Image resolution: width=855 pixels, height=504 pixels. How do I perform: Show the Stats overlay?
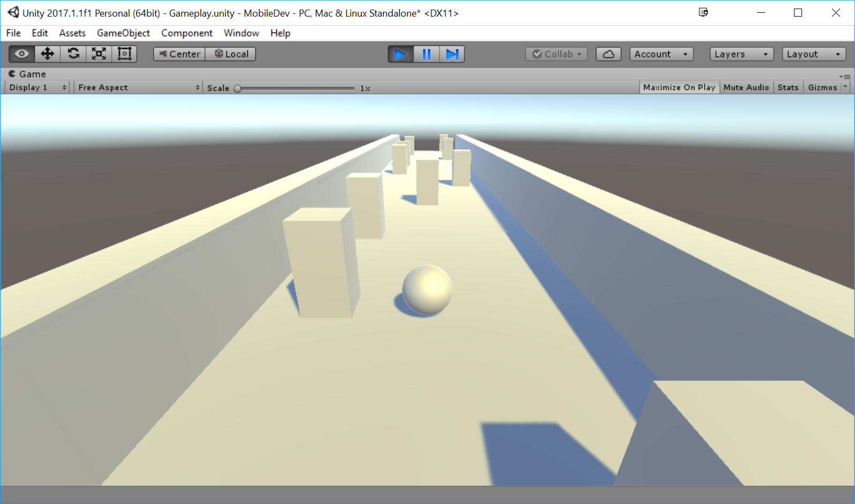tap(788, 87)
